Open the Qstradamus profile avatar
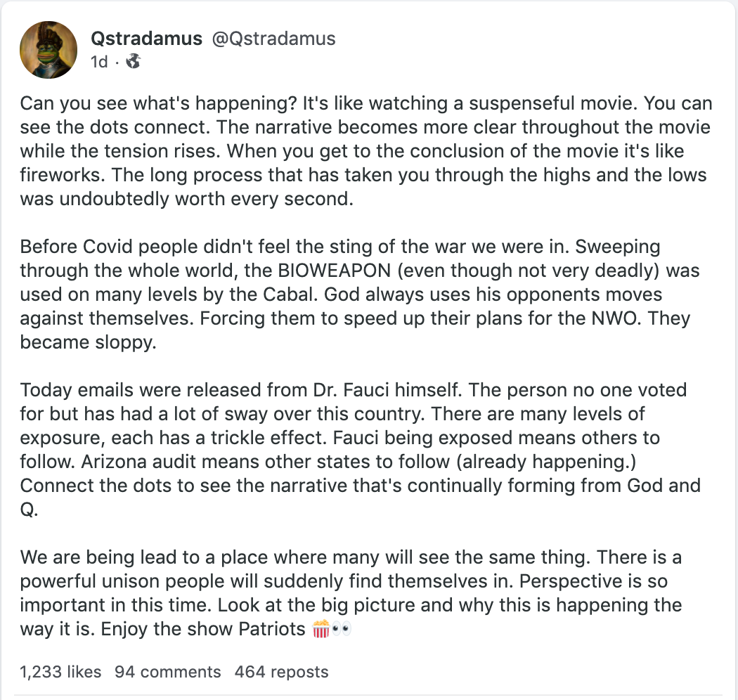The width and height of the screenshot is (738, 700). pyautogui.click(x=48, y=49)
